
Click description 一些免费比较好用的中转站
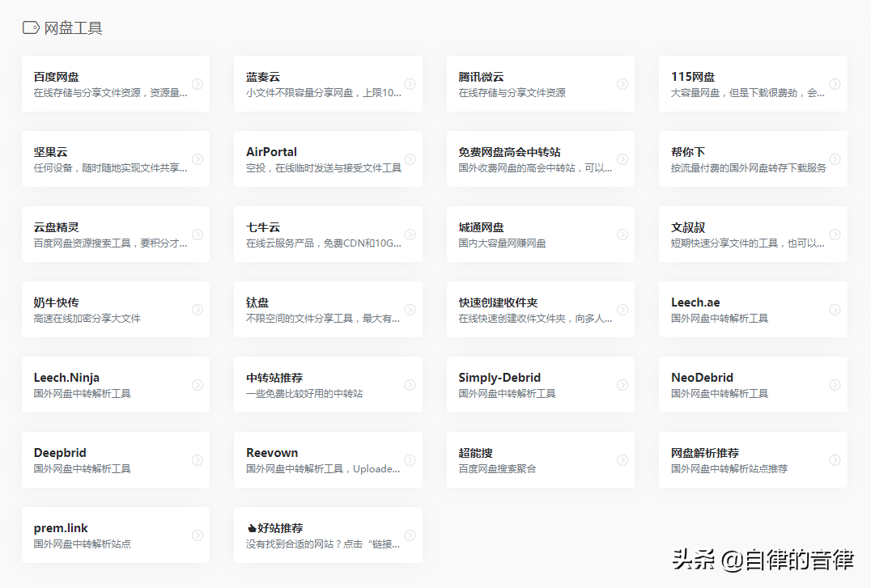coord(304,394)
